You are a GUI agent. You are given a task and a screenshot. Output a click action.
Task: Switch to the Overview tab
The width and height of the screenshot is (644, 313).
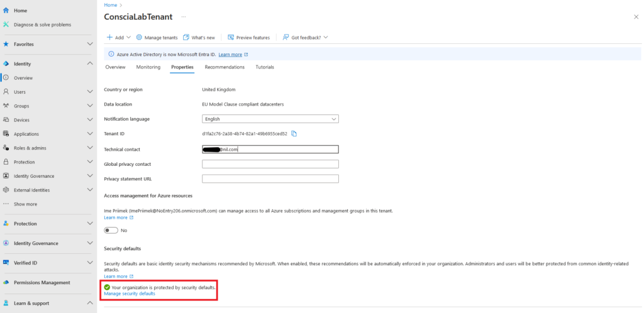116,67
